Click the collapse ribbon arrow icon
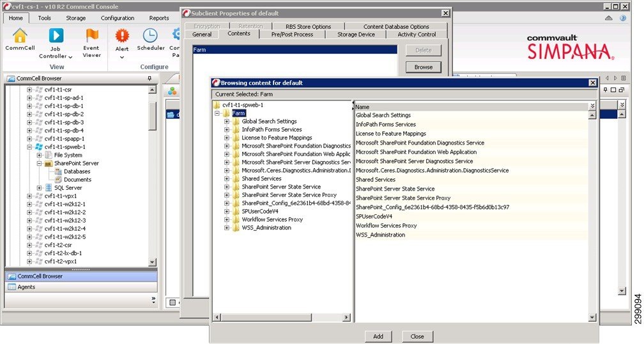The image size is (644, 344). coord(609,18)
